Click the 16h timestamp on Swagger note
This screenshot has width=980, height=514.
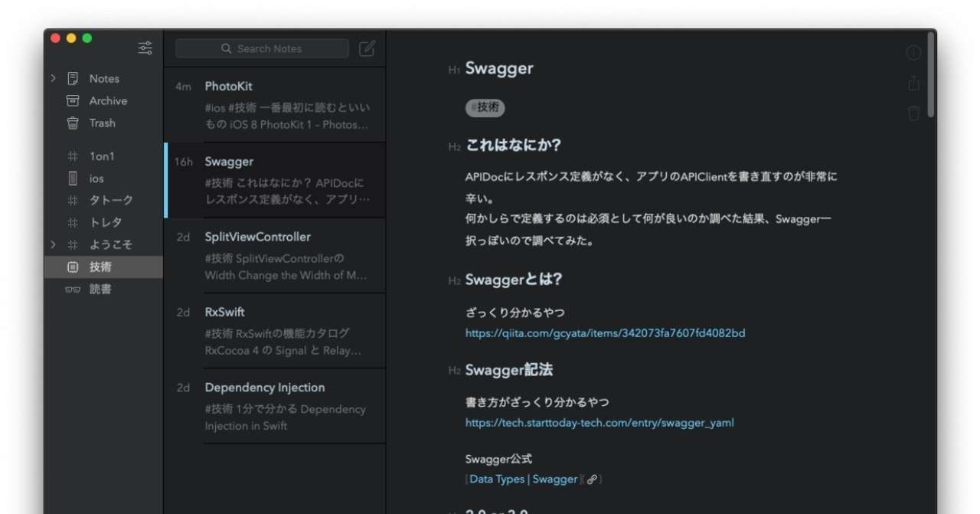pos(184,162)
